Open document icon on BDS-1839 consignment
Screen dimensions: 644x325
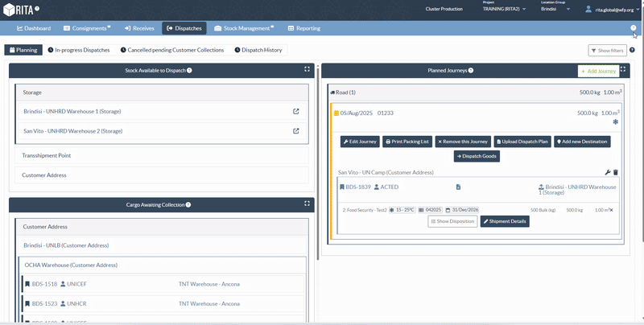458,187
